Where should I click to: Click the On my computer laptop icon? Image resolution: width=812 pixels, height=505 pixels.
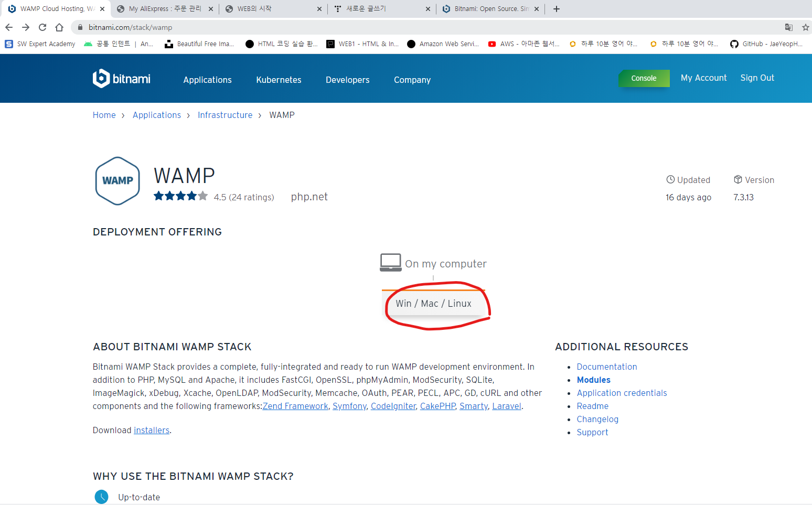[390, 262]
